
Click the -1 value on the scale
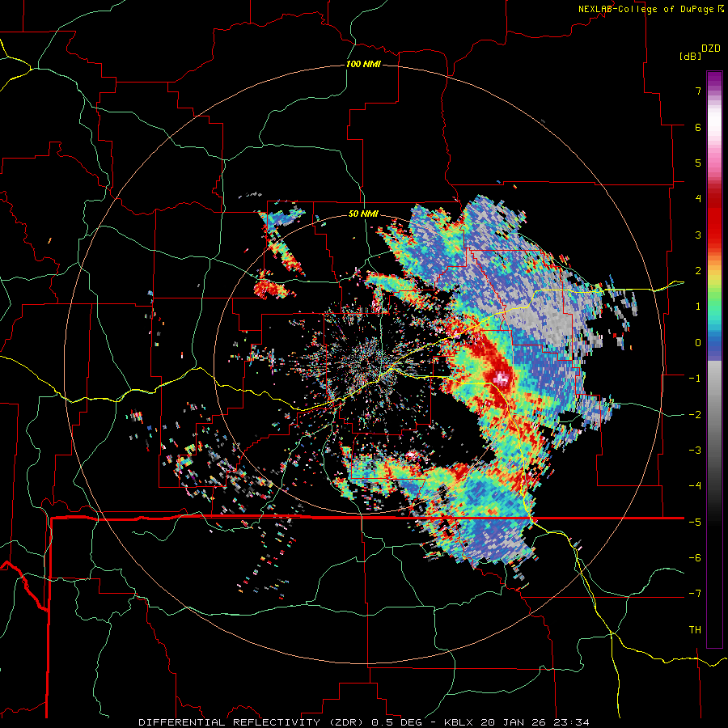coord(695,379)
